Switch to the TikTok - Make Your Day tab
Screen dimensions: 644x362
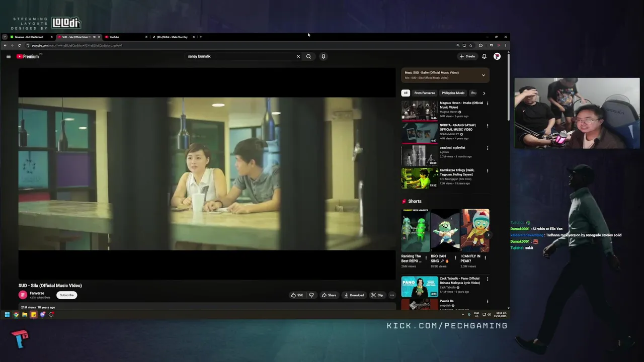coord(174,37)
